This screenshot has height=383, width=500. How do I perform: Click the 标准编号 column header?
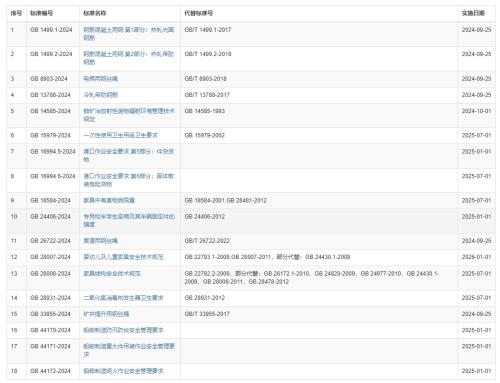coord(41,13)
